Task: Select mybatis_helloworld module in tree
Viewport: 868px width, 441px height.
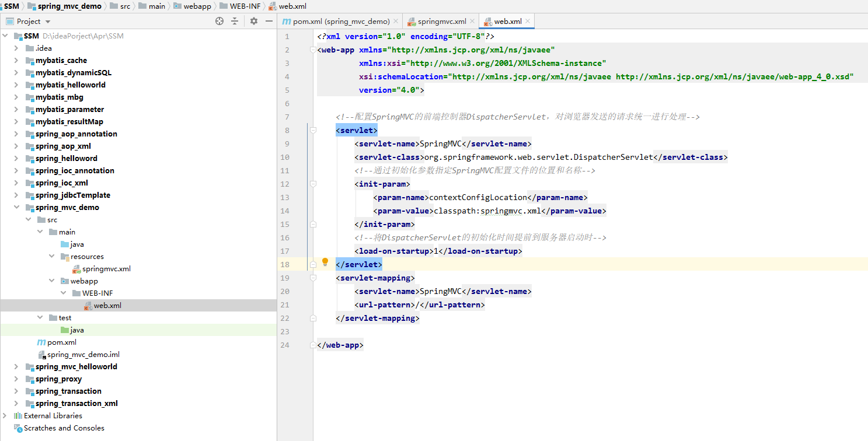Action: pos(70,85)
